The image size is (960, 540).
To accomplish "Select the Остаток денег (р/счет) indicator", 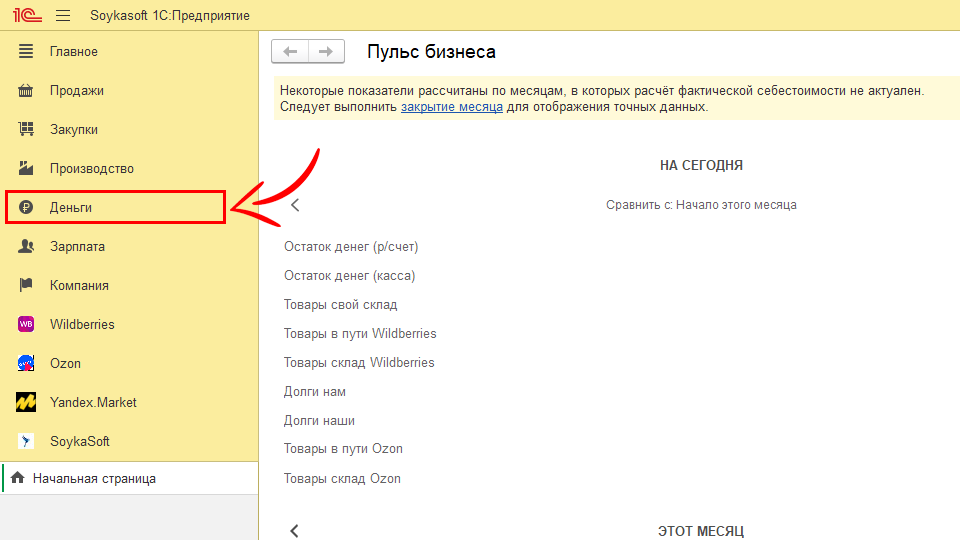I will tap(351, 247).
